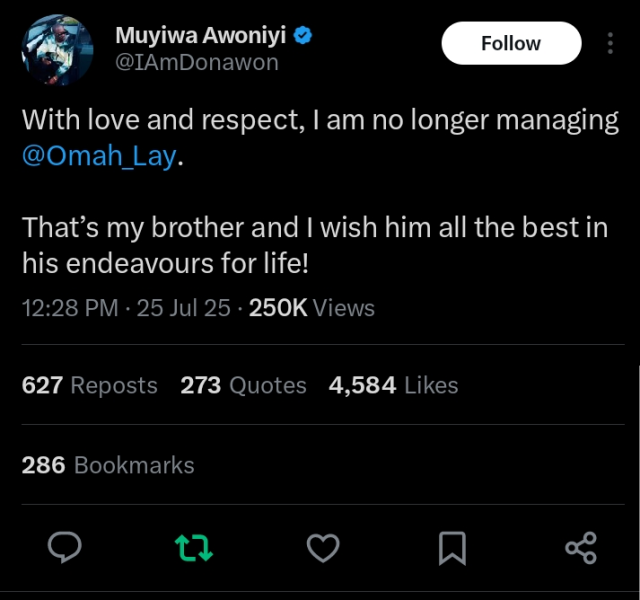Show the 627 Reposts list
Image resolution: width=640 pixels, height=600 pixels.
pyautogui.click(x=89, y=385)
